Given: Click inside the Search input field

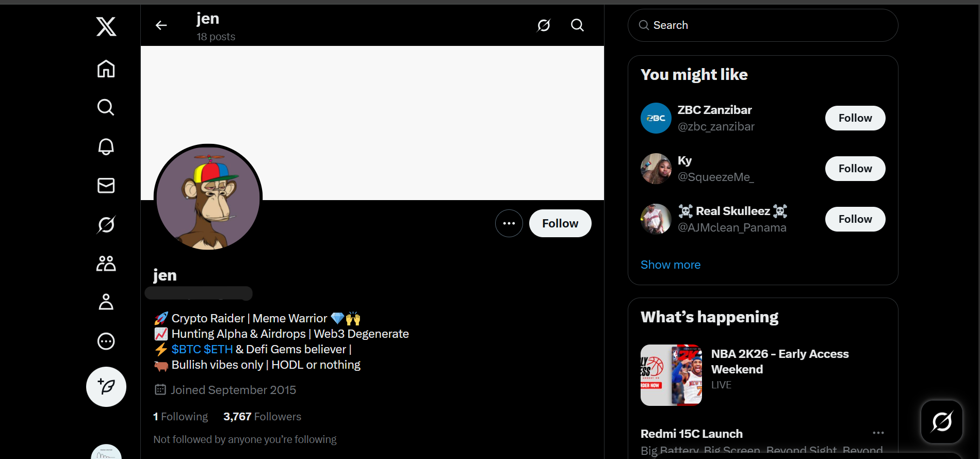Looking at the screenshot, I should click(x=763, y=25).
